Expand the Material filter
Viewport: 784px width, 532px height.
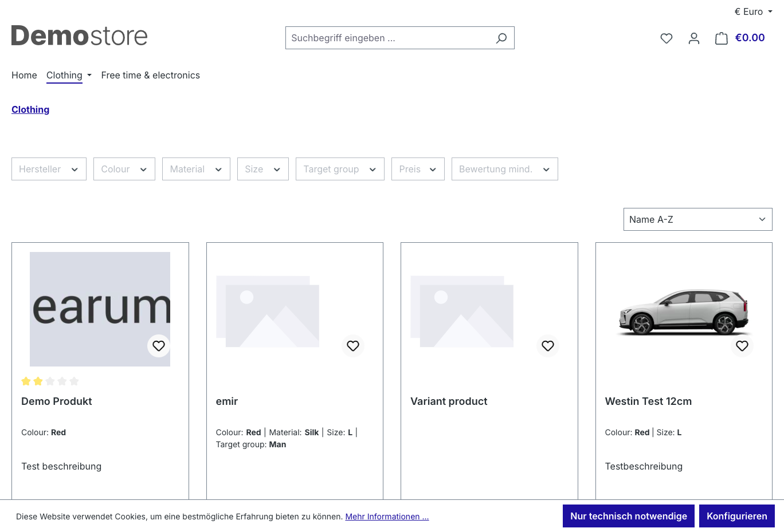tap(196, 169)
